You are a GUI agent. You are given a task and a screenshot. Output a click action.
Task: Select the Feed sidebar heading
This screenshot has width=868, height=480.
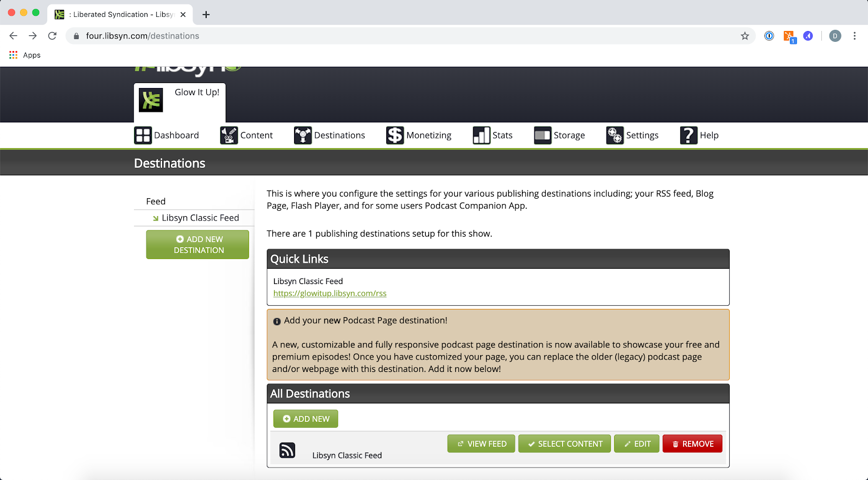pos(156,201)
